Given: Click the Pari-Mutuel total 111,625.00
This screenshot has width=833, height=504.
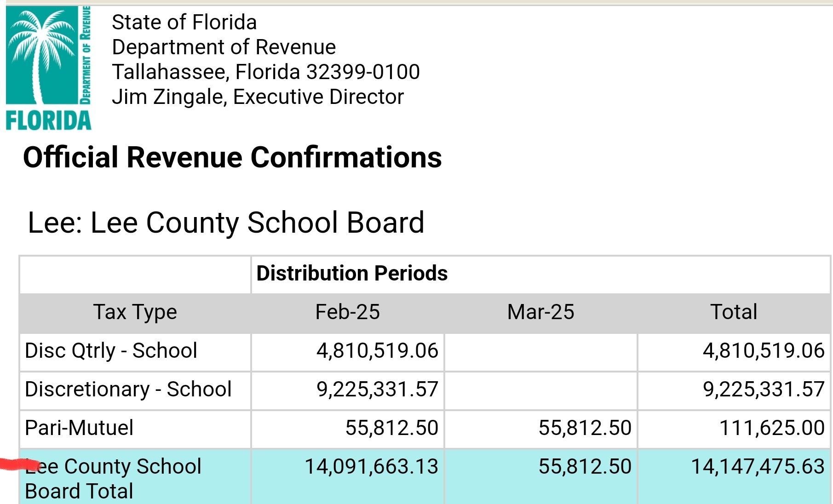Looking at the screenshot, I should pyautogui.click(x=772, y=428).
